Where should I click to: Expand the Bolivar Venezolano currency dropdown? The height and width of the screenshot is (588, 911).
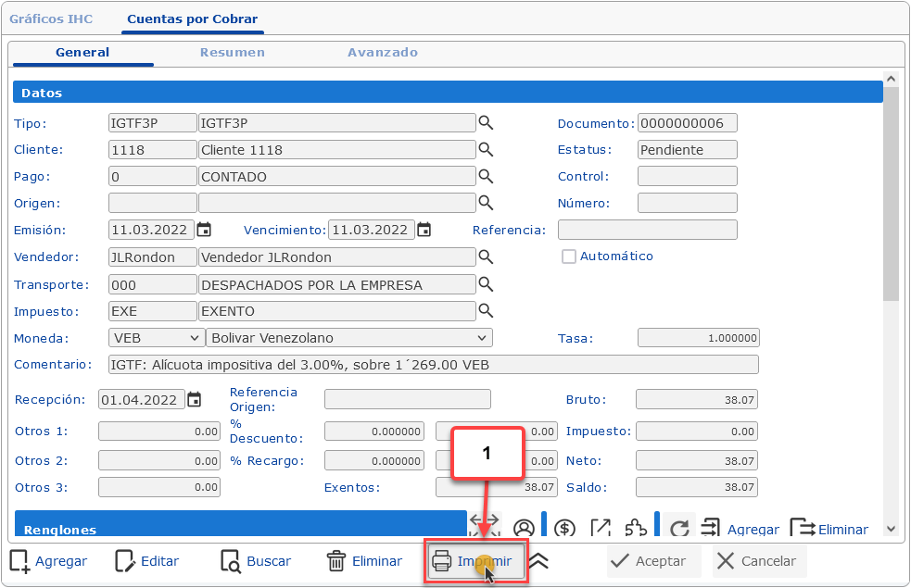click(348, 338)
